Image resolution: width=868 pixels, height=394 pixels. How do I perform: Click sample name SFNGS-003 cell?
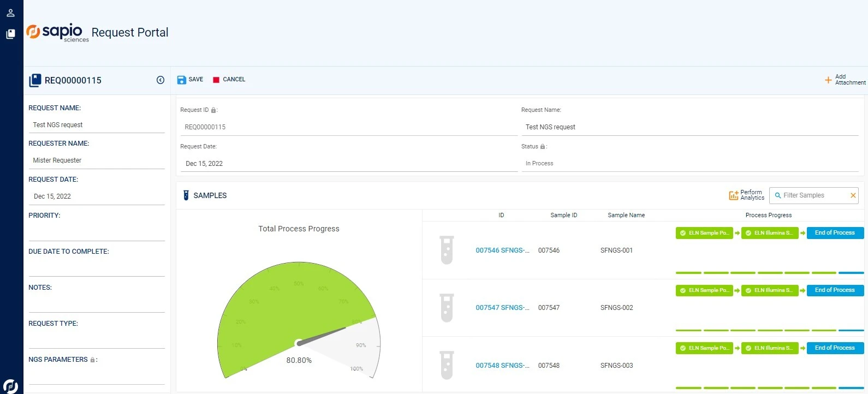click(x=617, y=366)
